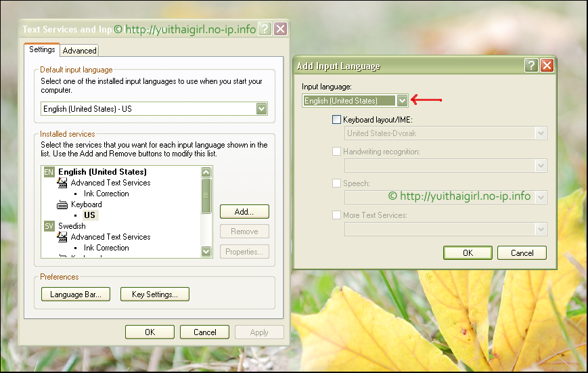Click scroll down arrow in installed services list
The width and height of the screenshot is (588, 373).
pyautogui.click(x=206, y=251)
